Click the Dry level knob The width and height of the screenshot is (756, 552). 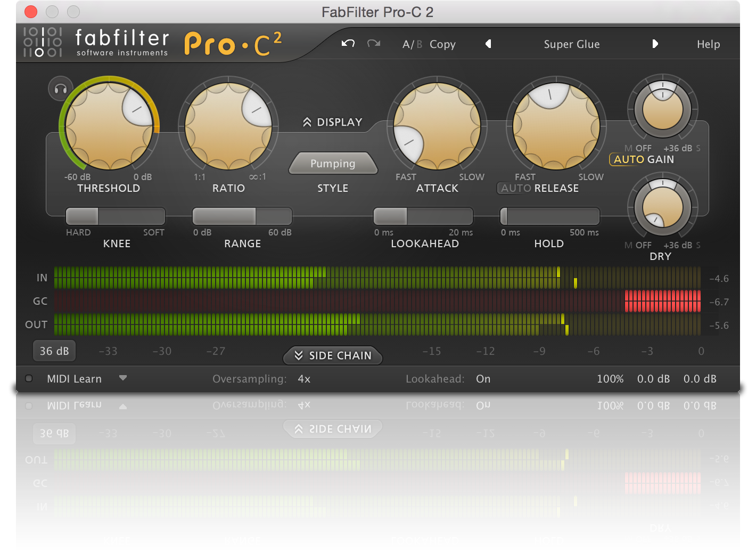tap(663, 208)
